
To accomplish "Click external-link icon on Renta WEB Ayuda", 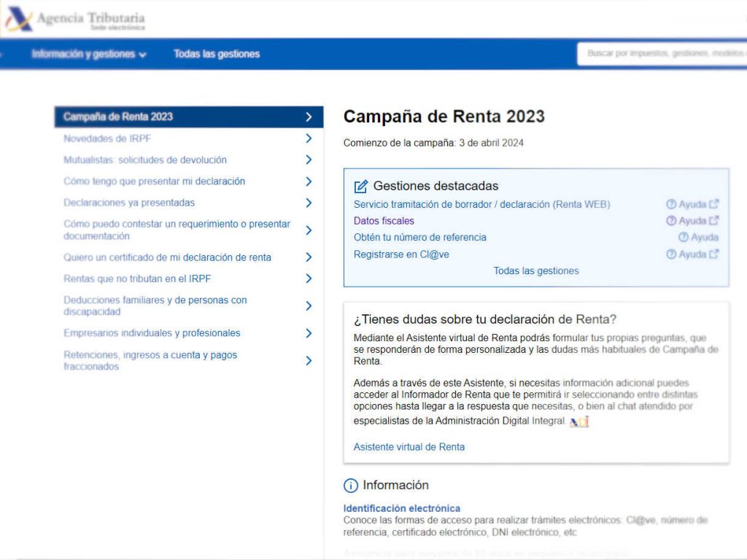I will pyautogui.click(x=713, y=204).
